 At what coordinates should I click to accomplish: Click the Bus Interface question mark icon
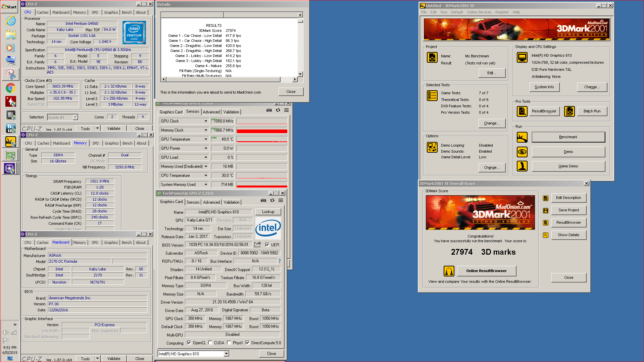279,261
